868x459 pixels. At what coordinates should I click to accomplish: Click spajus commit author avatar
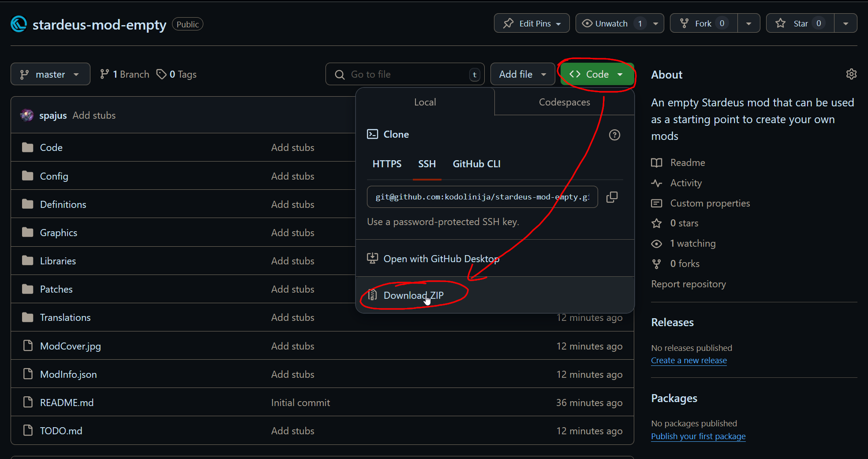[x=27, y=115]
